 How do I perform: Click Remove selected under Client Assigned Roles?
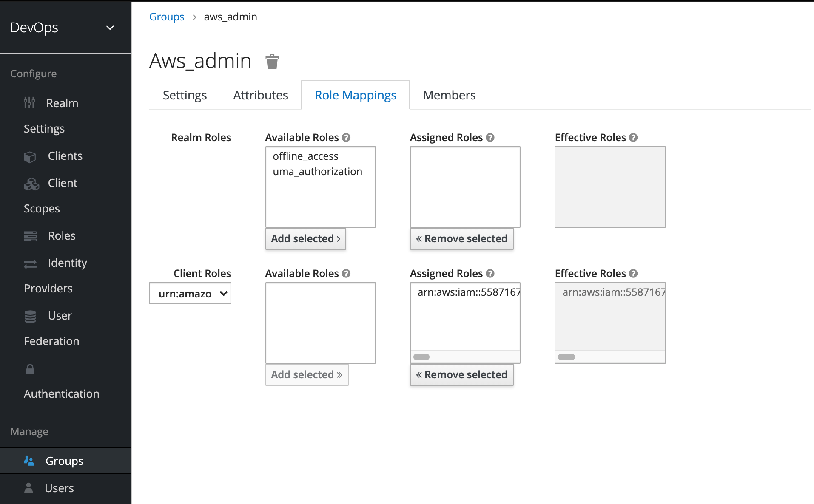coord(461,375)
